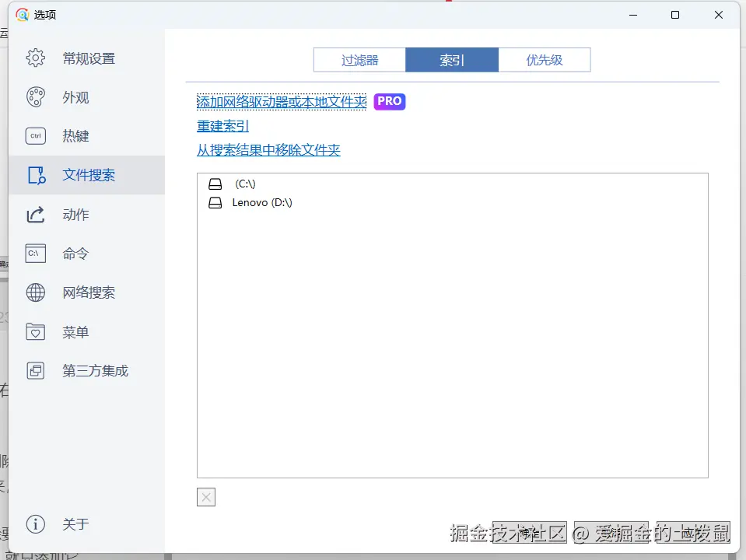Select the 文件搜索 file search icon

[36, 175]
